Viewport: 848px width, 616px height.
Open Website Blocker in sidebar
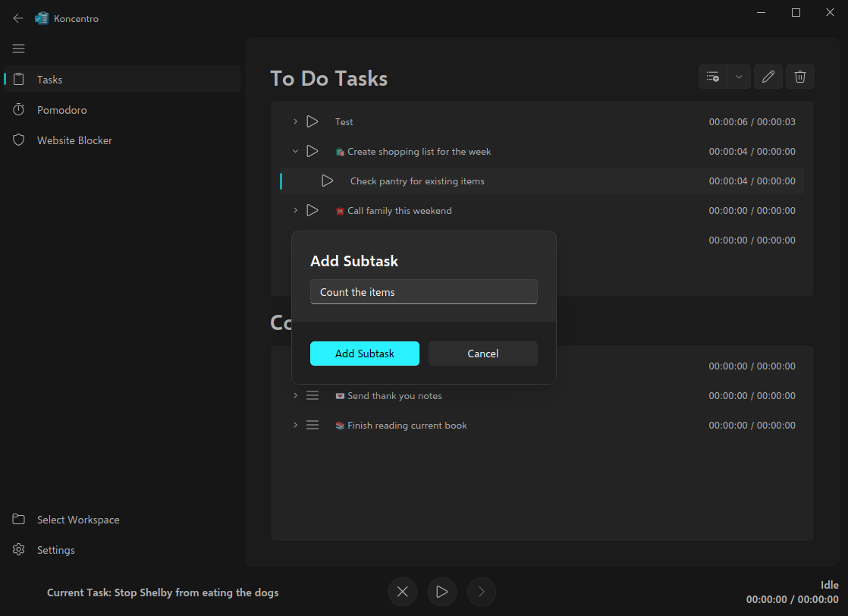pos(74,140)
